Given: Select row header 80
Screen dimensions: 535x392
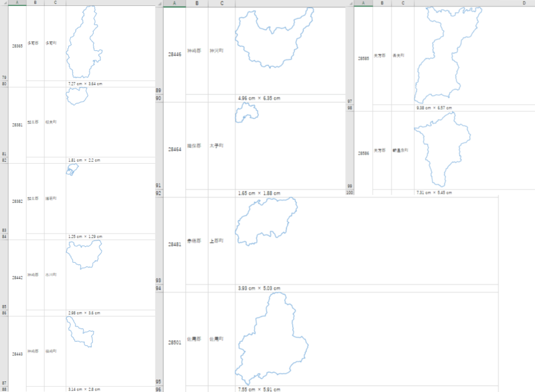Looking at the screenshot, I should 4,84.
